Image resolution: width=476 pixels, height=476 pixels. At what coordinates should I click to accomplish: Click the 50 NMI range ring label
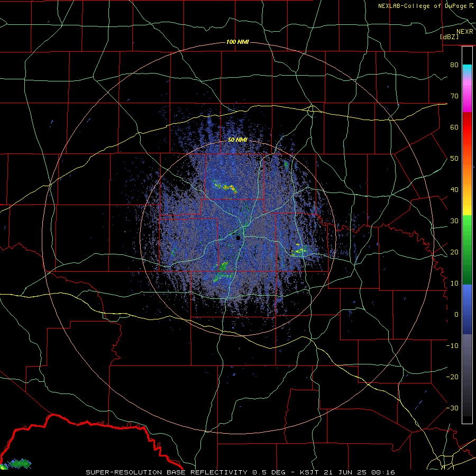[237, 140]
